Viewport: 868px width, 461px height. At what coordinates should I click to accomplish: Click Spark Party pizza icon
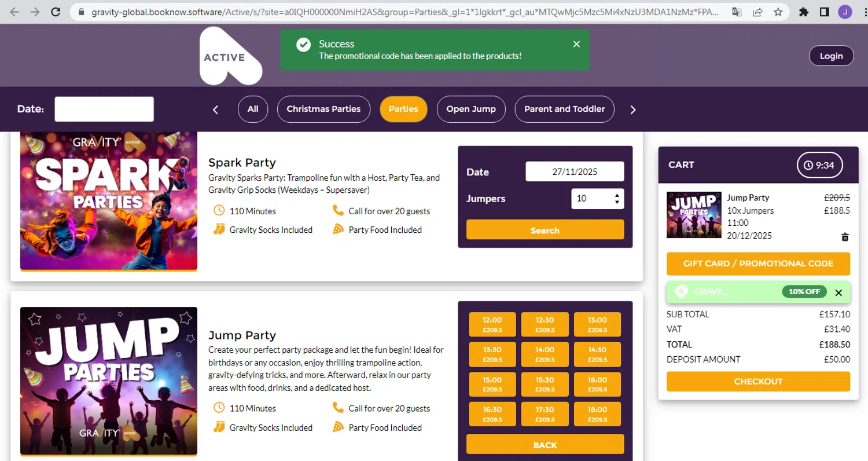click(x=339, y=229)
